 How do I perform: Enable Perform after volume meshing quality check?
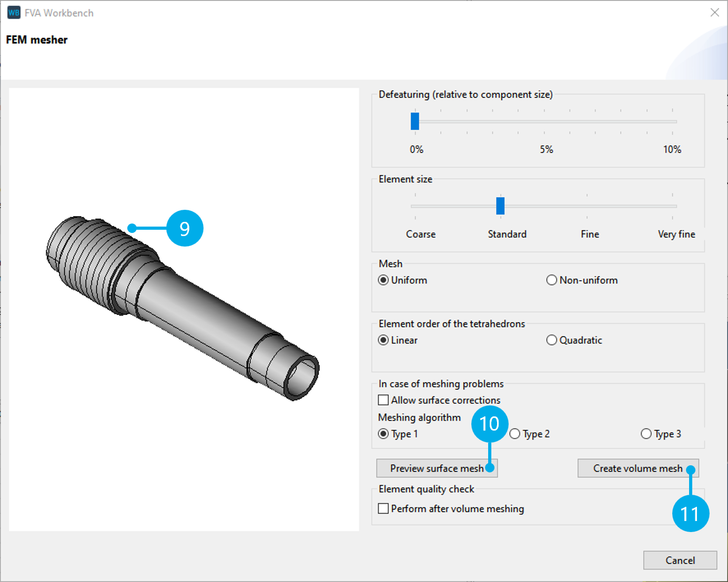click(x=383, y=508)
